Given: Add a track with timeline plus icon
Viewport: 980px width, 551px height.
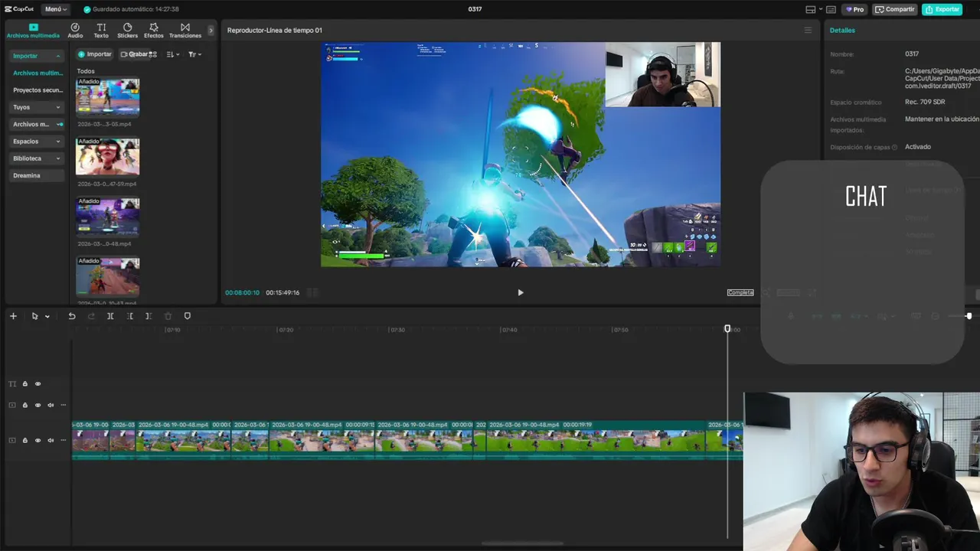Looking at the screenshot, I should click(13, 316).
